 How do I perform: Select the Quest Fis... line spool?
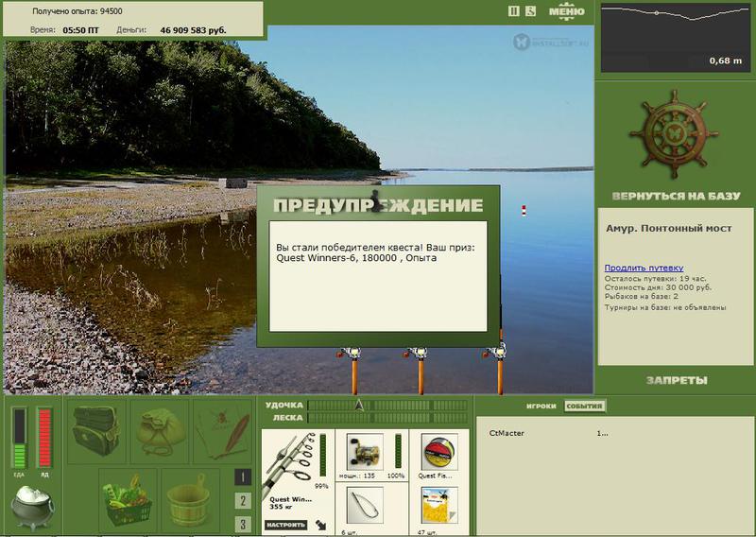[439, 452]
